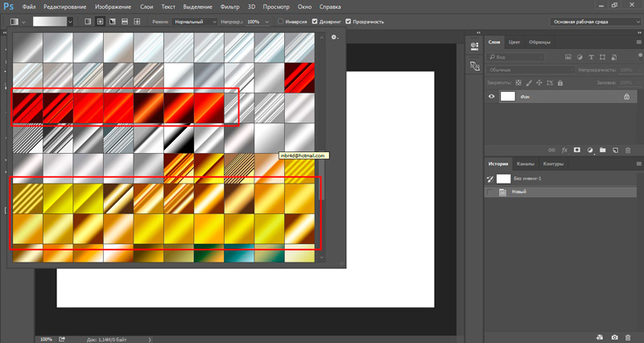Select the Новый history state

coord(519,192)
